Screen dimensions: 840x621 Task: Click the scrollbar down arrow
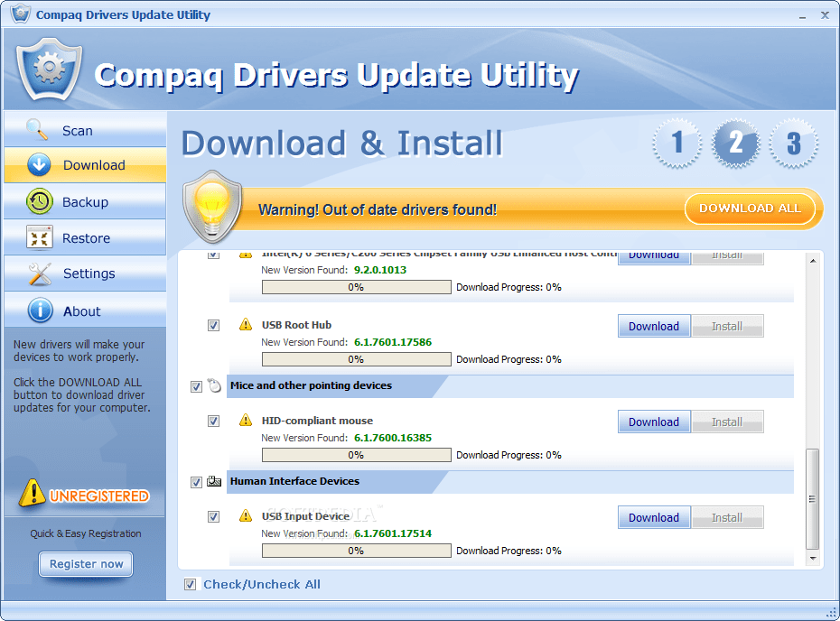(813, 559)
